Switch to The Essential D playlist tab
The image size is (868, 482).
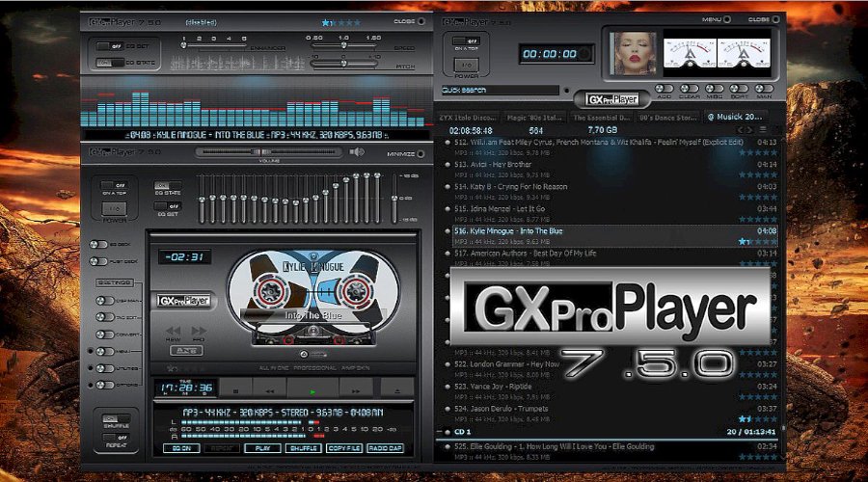(601, 118)
